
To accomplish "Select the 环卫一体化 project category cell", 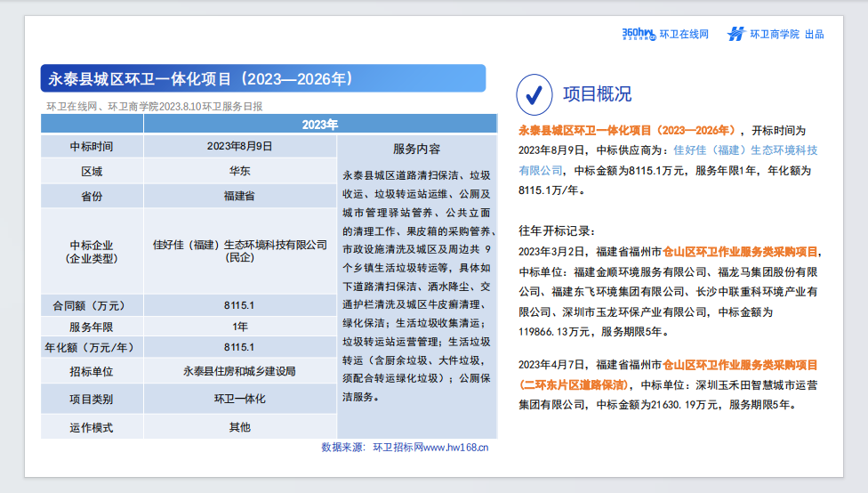I will [240, 399].
